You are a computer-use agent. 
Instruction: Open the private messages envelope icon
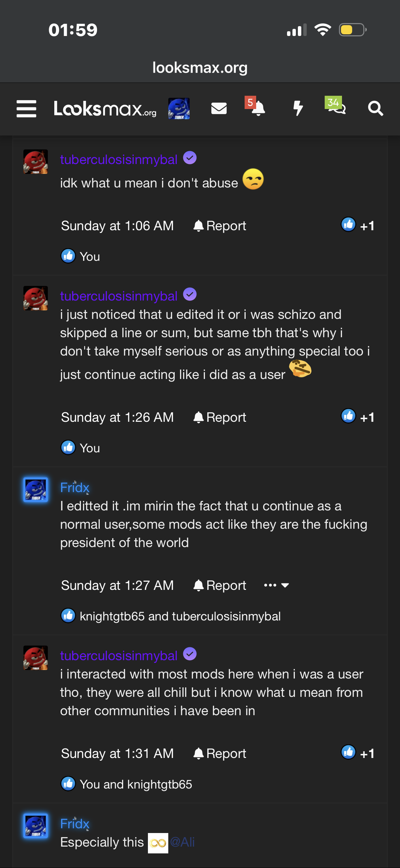click(219, 109)
